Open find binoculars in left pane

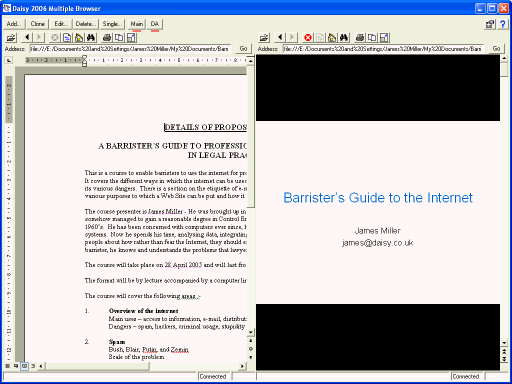(x=91, y=37)
